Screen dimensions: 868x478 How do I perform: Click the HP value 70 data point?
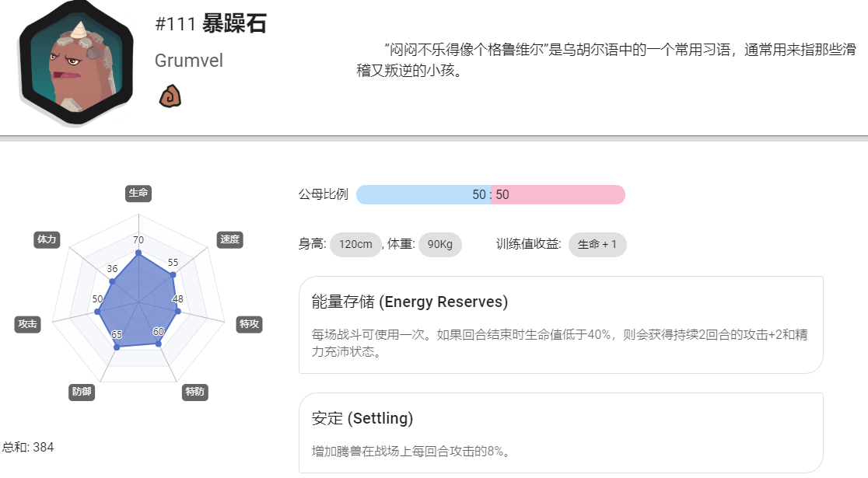138,253
